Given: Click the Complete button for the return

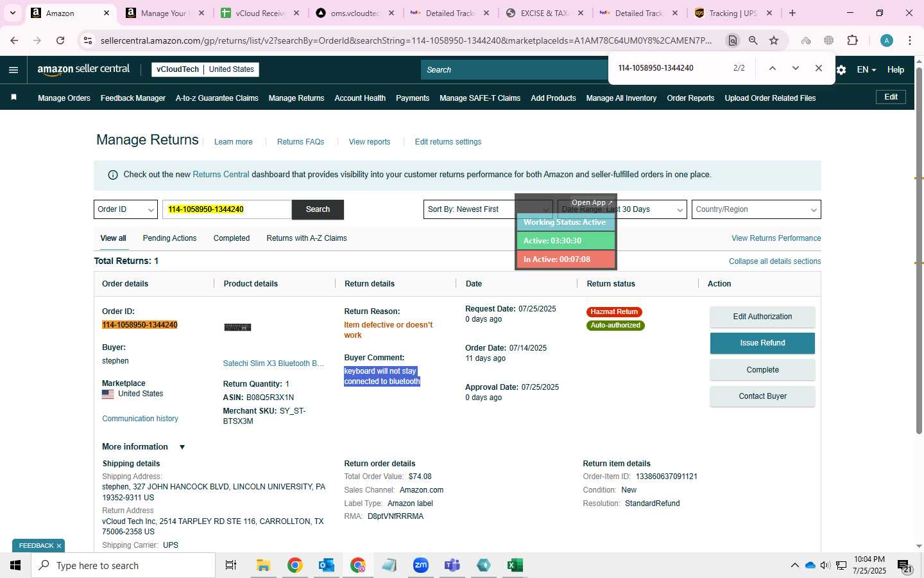Looking at the screenshot, I should [762, 370].
